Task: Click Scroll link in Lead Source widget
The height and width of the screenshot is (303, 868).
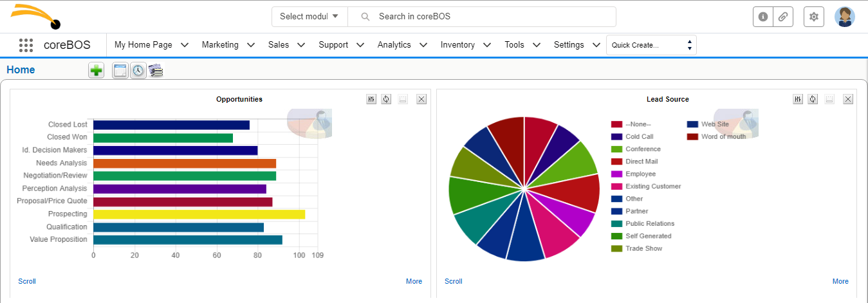Action: pyautogui.click(x=454, y=281)
